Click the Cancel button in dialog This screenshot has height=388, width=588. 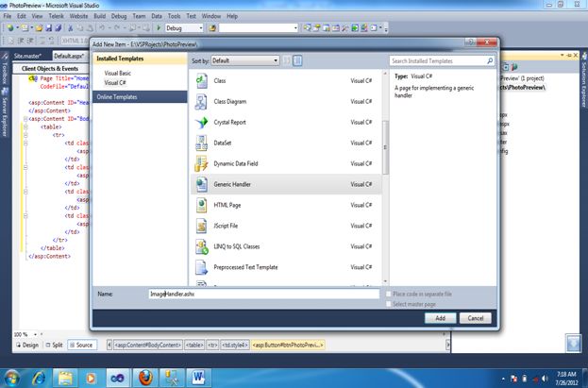coord(476,318)
